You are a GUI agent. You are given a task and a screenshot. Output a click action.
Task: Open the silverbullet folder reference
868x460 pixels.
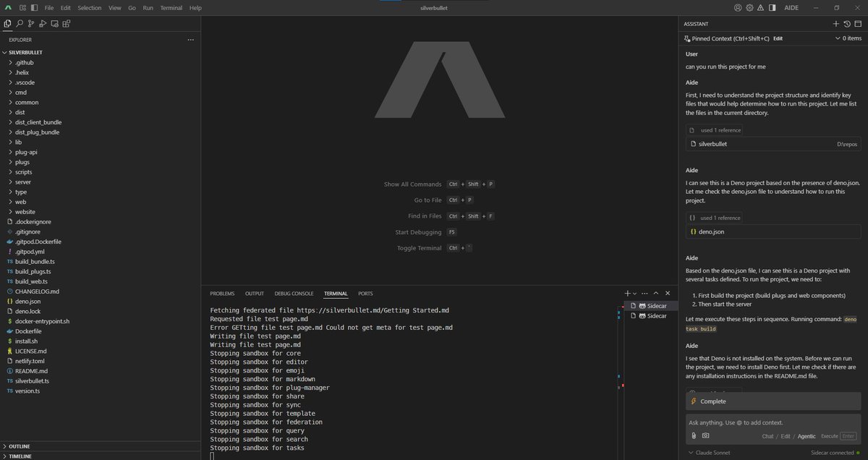pos(773,144)
